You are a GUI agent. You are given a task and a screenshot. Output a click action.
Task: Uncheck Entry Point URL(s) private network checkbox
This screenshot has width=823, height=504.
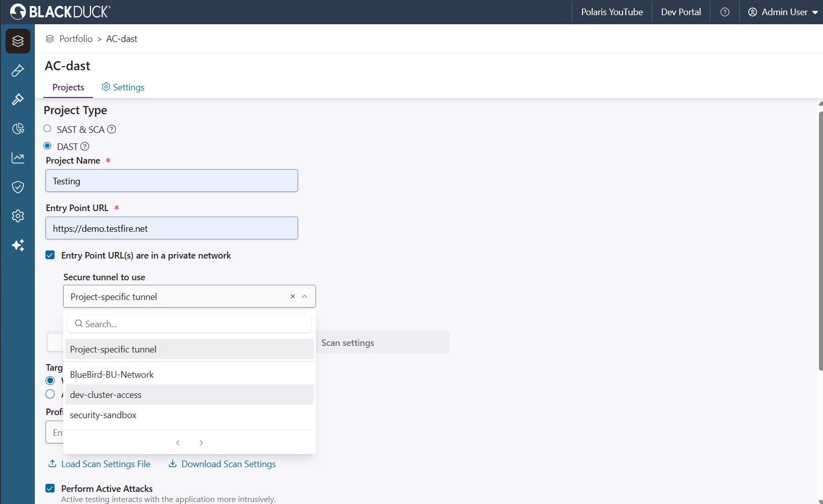point(50,255)
